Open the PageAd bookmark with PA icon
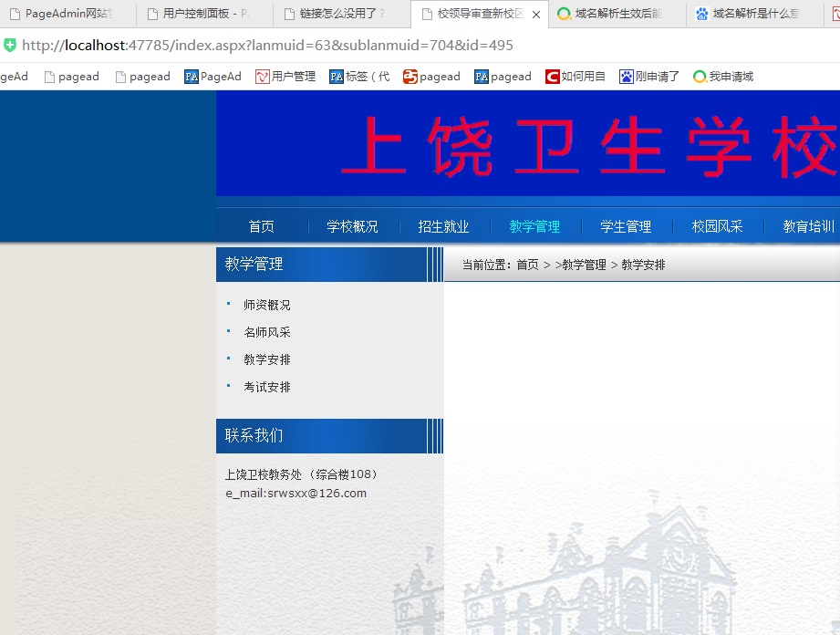The image size is (840, 635). coord(213,77)
